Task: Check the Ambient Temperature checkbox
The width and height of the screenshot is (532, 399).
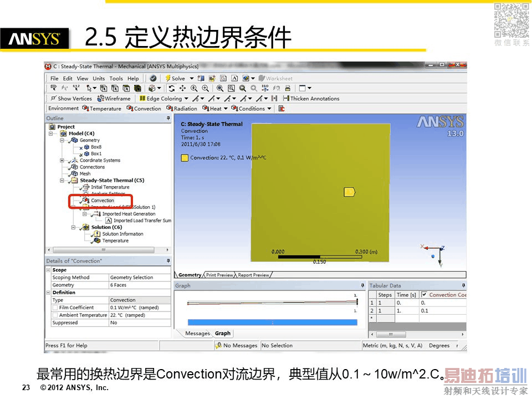Action: point(55,315)
